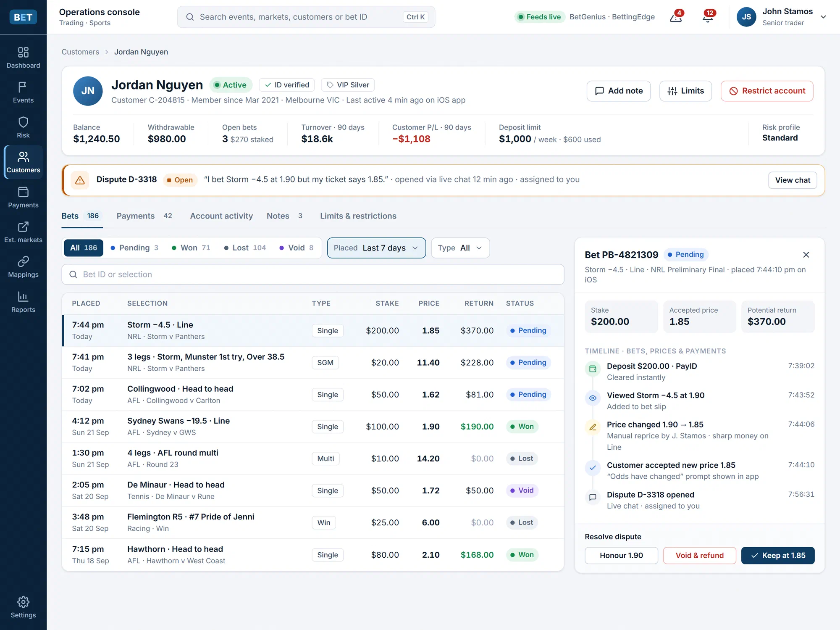Click Keep at 1.85 button
The image size is (840, 630).
coord(778,556)
